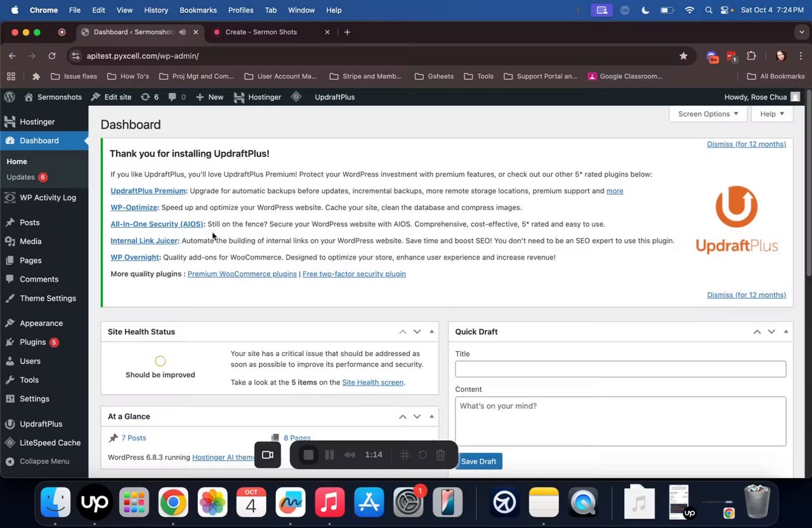Open the WP Overnight link
Screen dimensions: 812x528
coord(134,257)
